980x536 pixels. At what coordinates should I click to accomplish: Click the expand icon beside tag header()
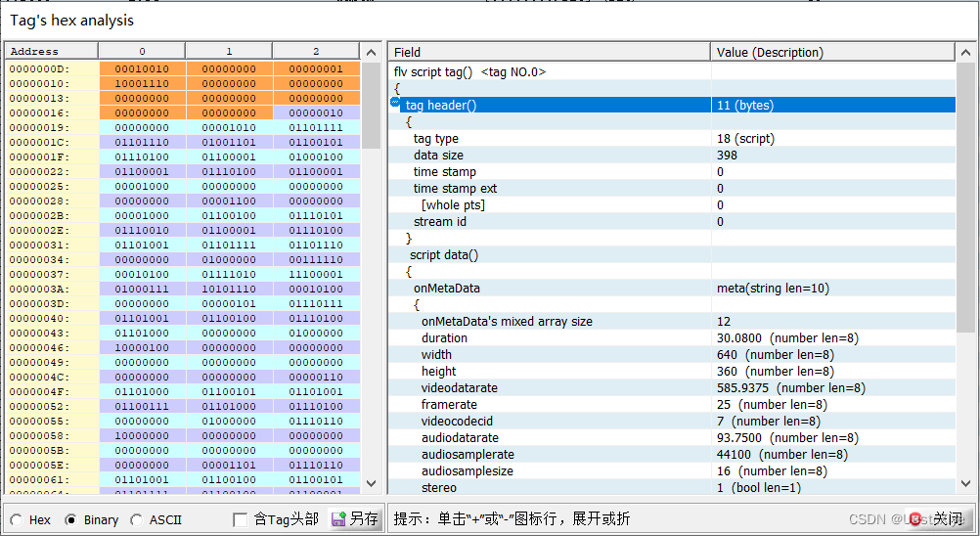(396, 102)
